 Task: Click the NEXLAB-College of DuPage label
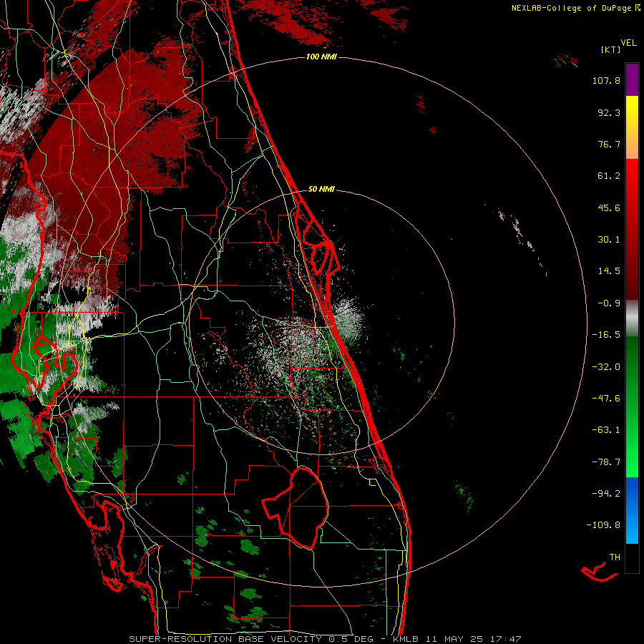tap(571, 8)
